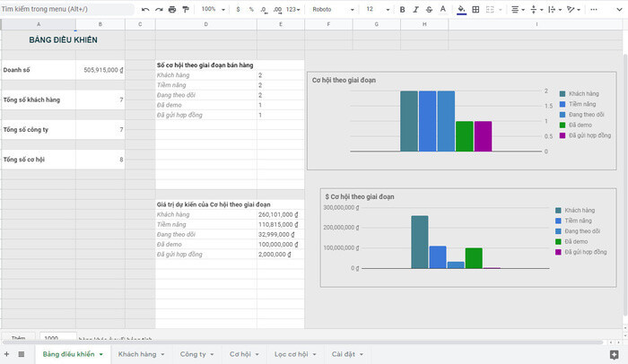
Task: Open the Khách hàng tab dropdown arrow
Action: click(162, 354)
